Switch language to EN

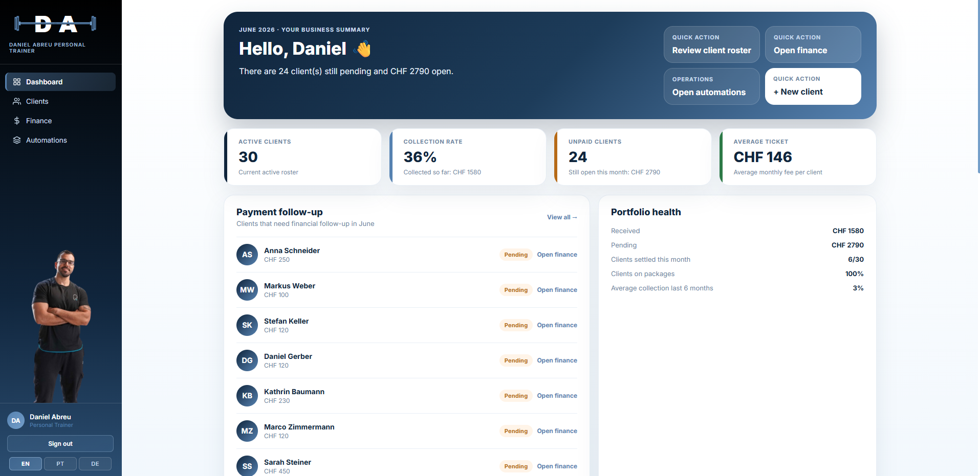pyautogui.click(x=26, y=464)
